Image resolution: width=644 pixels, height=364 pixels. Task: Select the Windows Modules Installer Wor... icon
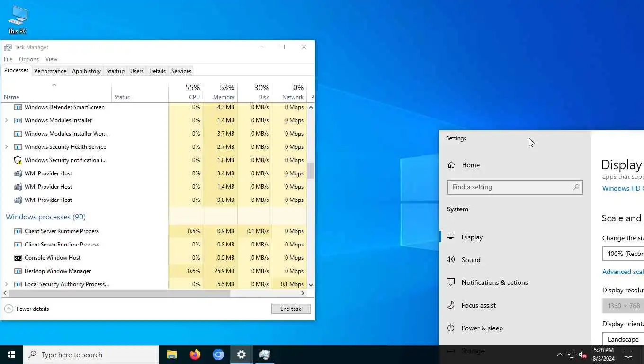click(x=18, y=134)
